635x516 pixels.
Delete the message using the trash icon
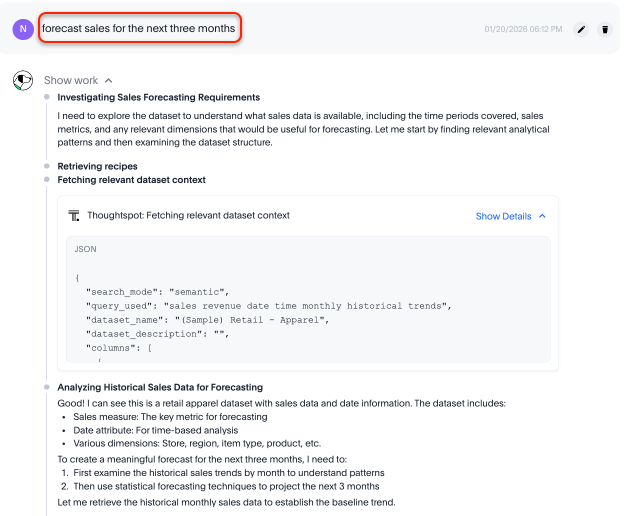604,30
